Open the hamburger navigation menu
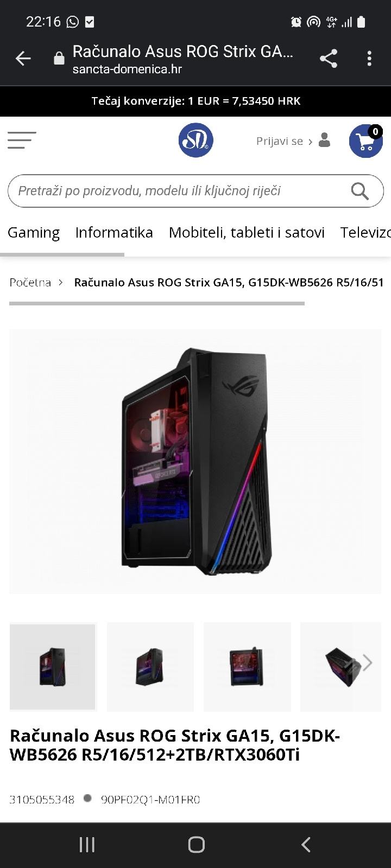Image resolution: width=391 pixels, height=868 pixels. [x=22, y=141]
